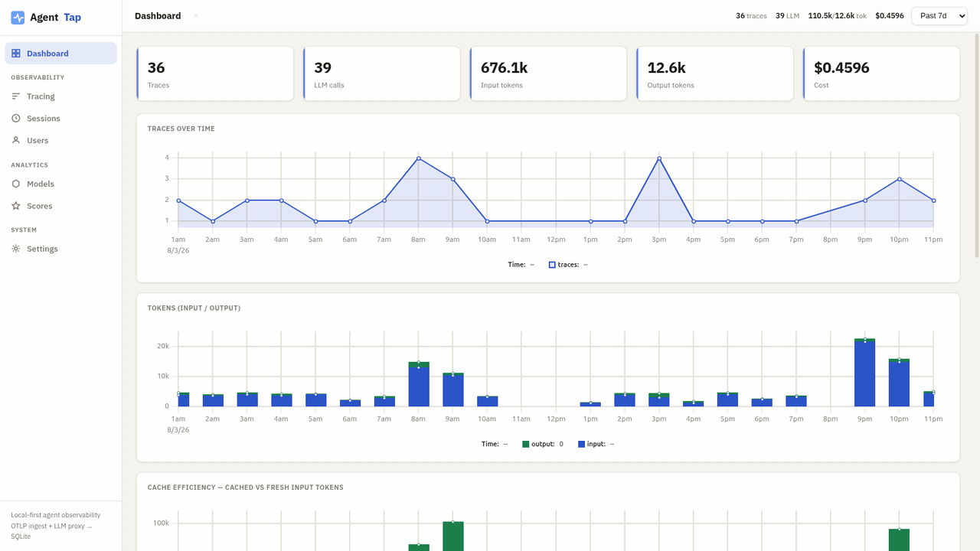Select the Models hexagon icon
Screen dimensions: 980x551
pos(16,184)
